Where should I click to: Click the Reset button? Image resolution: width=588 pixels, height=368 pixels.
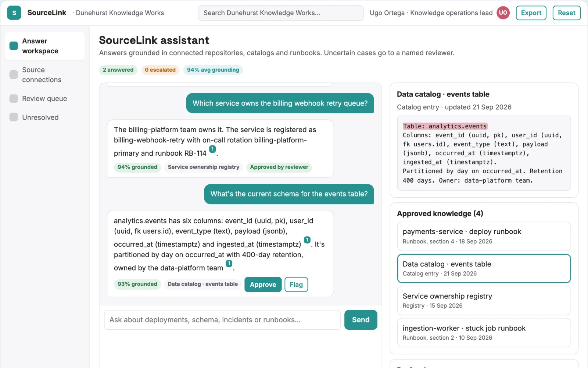(x=567, y=13)
